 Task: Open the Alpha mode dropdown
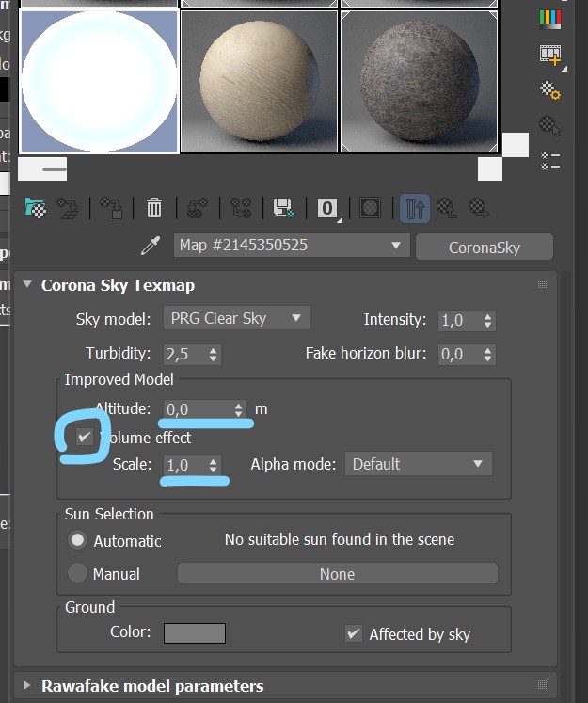[418, 464]
